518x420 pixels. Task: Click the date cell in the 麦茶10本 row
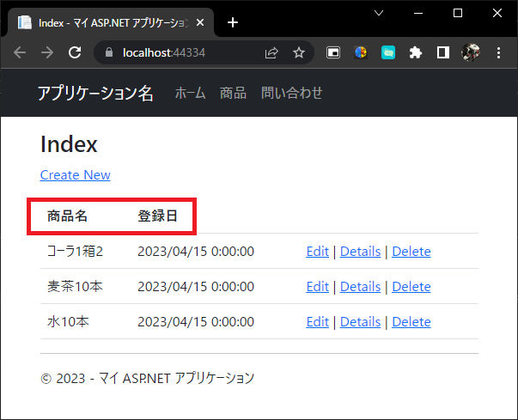click(196, 287)
